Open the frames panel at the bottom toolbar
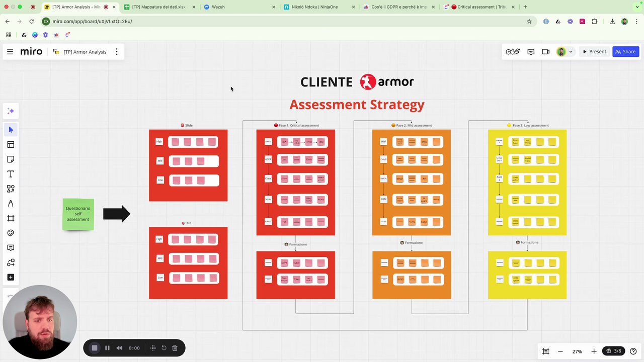The image size is (644, 362). pos(545,351)
